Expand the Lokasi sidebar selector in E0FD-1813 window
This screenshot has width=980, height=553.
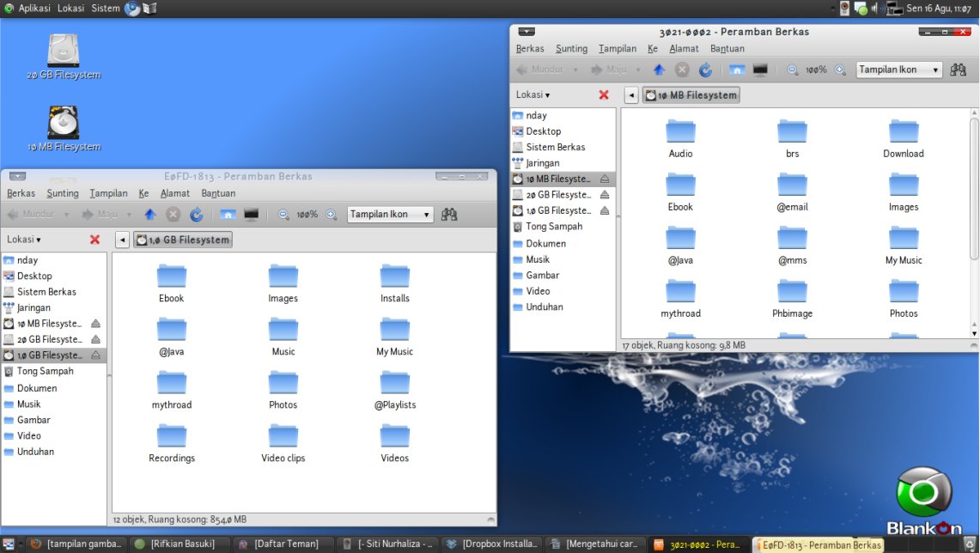[24, 240]
